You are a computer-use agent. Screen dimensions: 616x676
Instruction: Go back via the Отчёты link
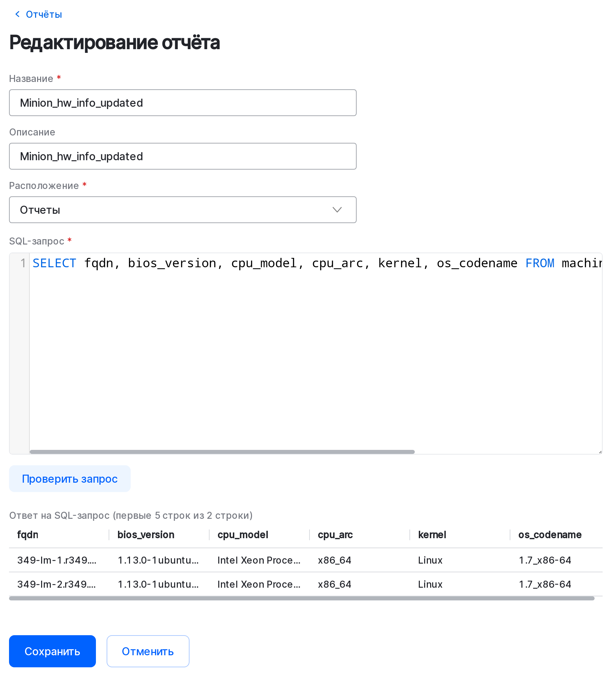tap(44, 14)
